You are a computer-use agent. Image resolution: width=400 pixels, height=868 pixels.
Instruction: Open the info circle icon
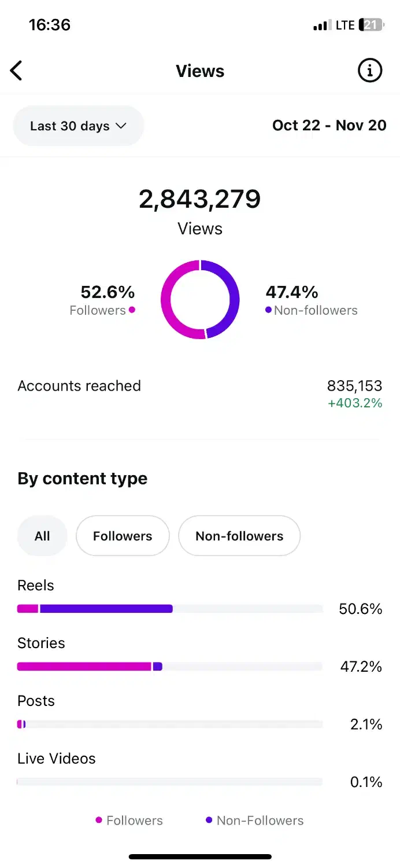tap(370, 71)
